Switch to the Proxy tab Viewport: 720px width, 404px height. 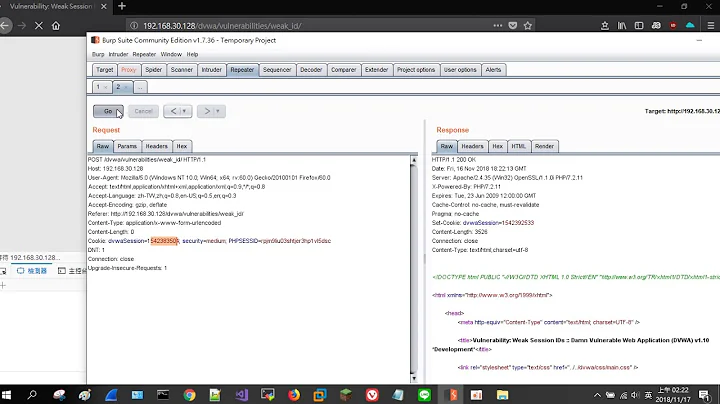tap(129, 70)
